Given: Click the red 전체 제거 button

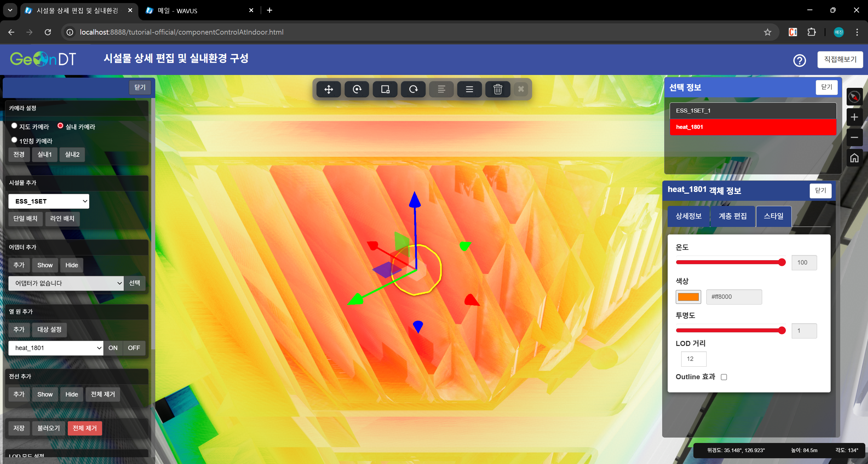Looking at the screenshot, I should click(x=85, y=428).
